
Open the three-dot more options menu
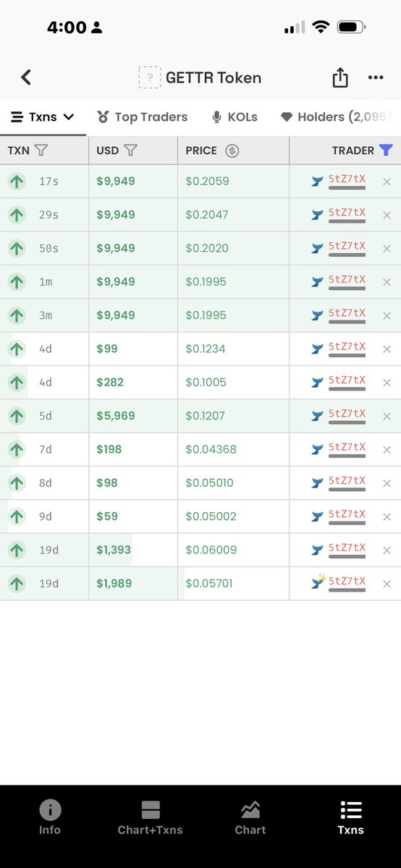pyautogui.click(x=376, y=77)
